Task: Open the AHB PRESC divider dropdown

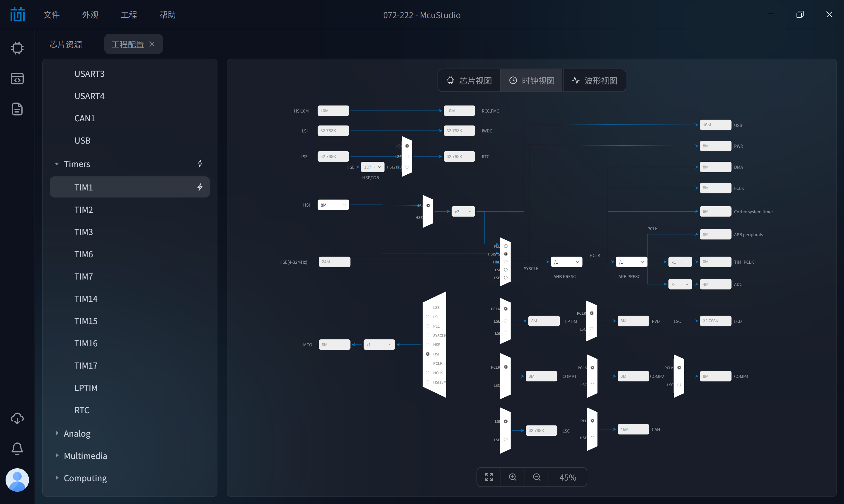Action: point(566,262)
